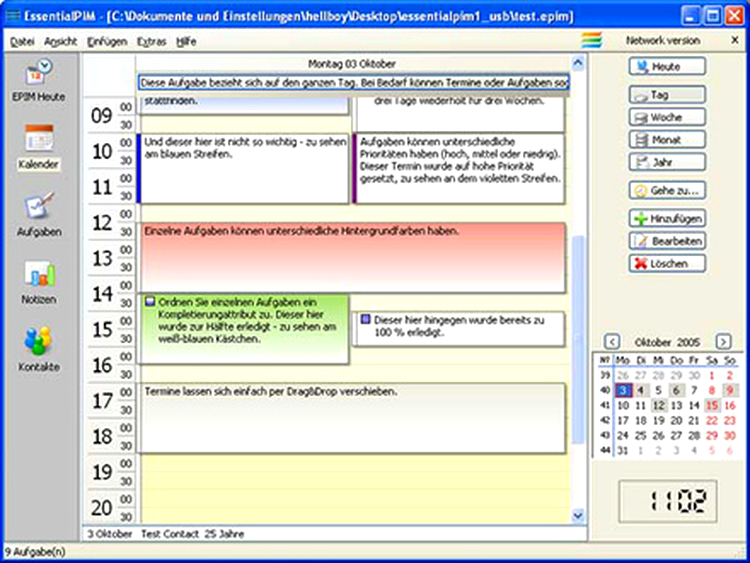Switch to Tag view

tap(667, 95)
